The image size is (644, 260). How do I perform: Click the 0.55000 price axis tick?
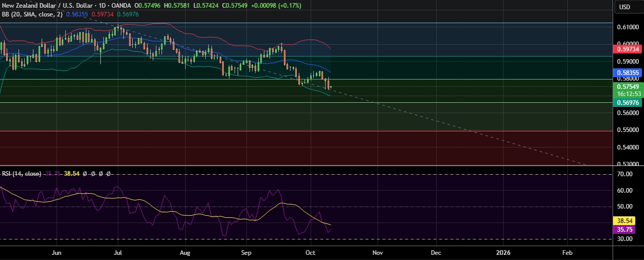point(627,131)
